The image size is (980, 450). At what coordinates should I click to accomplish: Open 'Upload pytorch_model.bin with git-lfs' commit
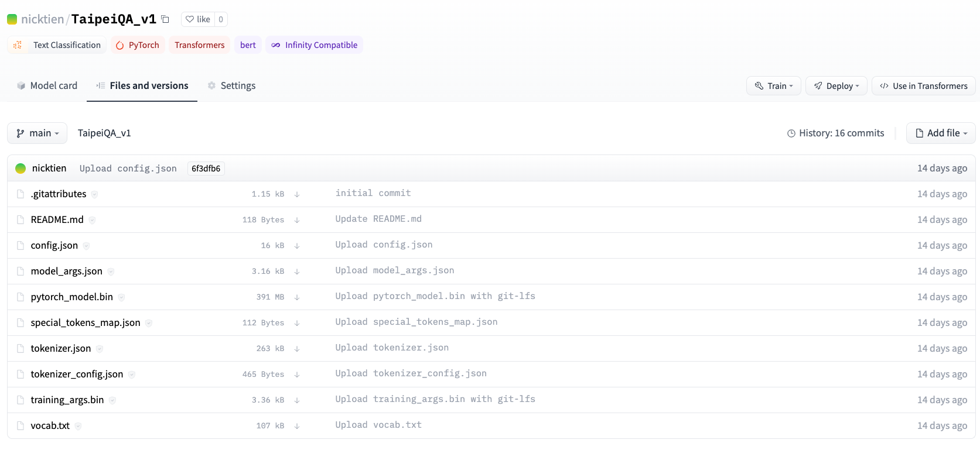click(x=435, y=296)
